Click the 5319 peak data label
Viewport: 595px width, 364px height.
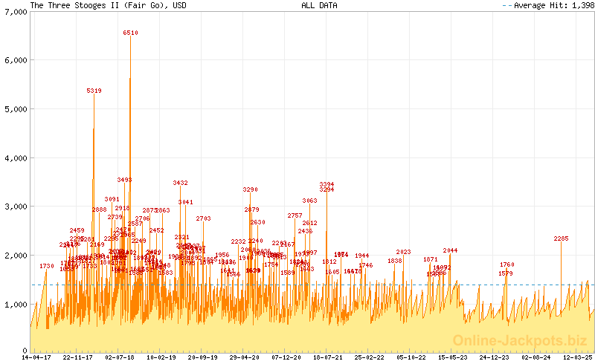(x=94, y=91)
